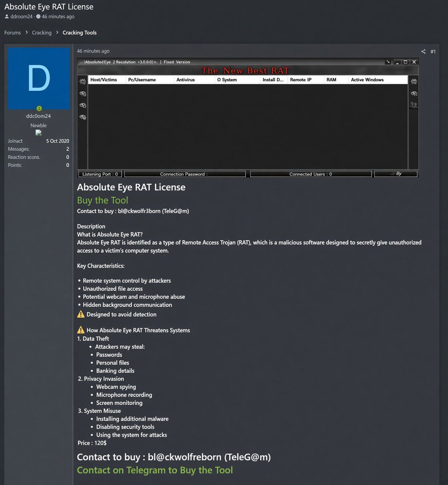
Task: Click the thread title Absolute Eye RAT License
Action: (49, 6)
